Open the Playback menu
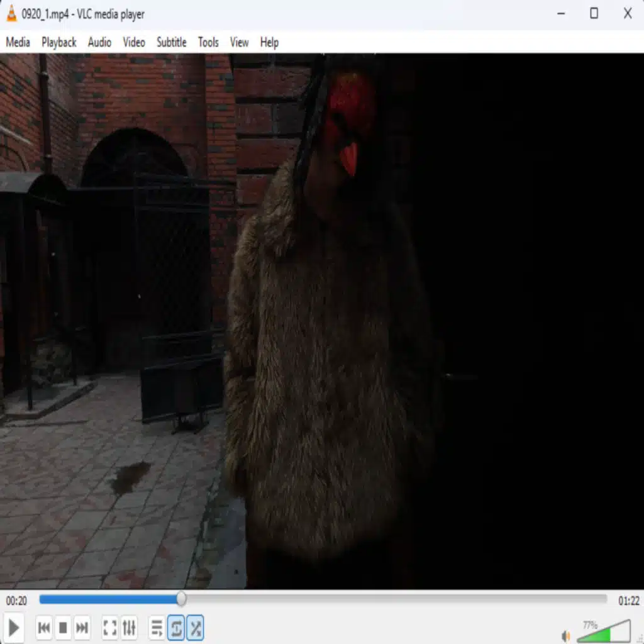 pos(59,42)
